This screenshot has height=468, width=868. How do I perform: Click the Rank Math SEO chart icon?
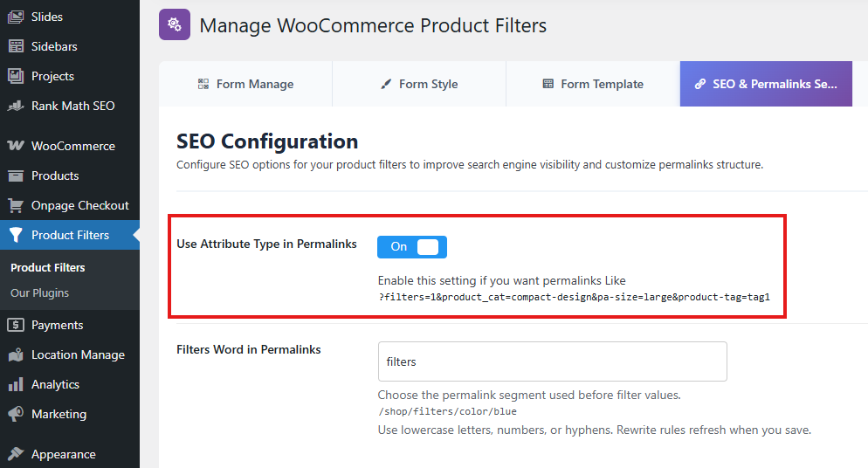(16, 106)
